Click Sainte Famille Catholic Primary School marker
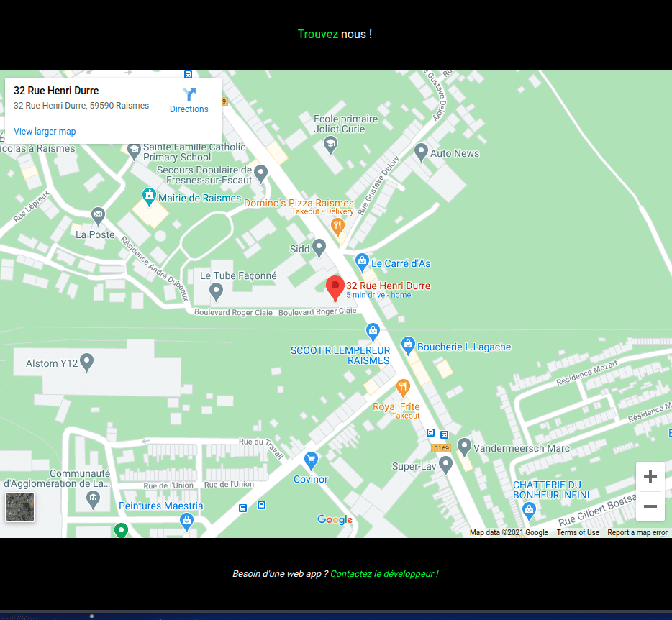672x620 pixels. point(134,152)
